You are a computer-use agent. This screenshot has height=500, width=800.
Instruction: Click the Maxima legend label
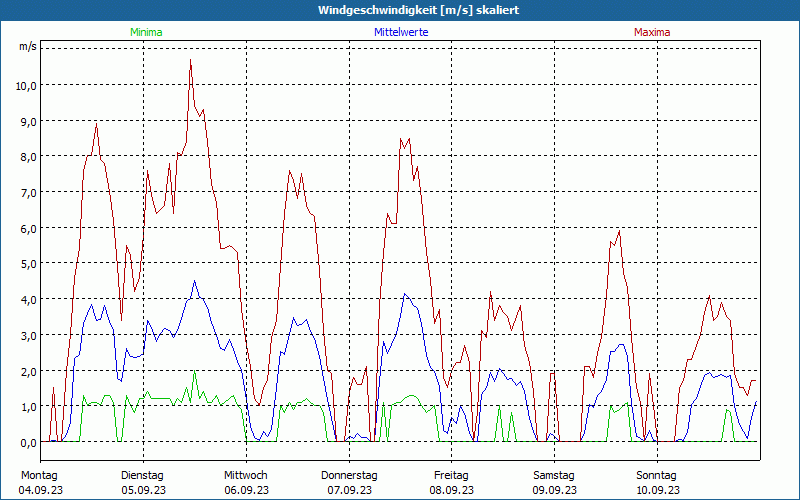coord(652,32)
